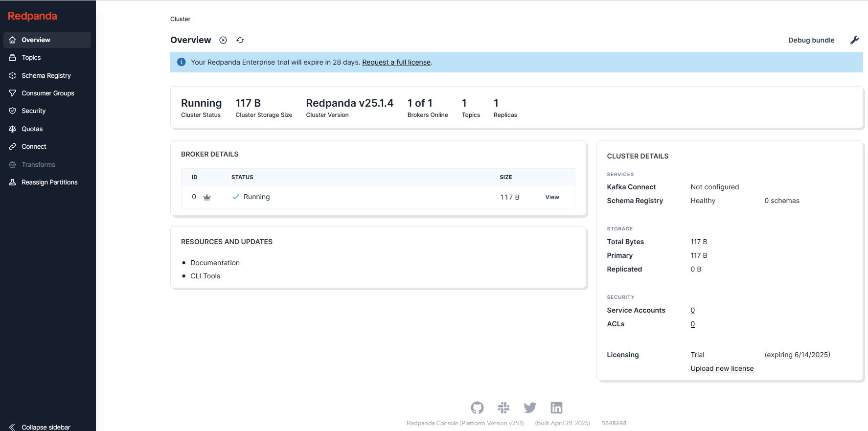Open the Slack icon in footer
This screenshot has width=868, height=431.
503,408
